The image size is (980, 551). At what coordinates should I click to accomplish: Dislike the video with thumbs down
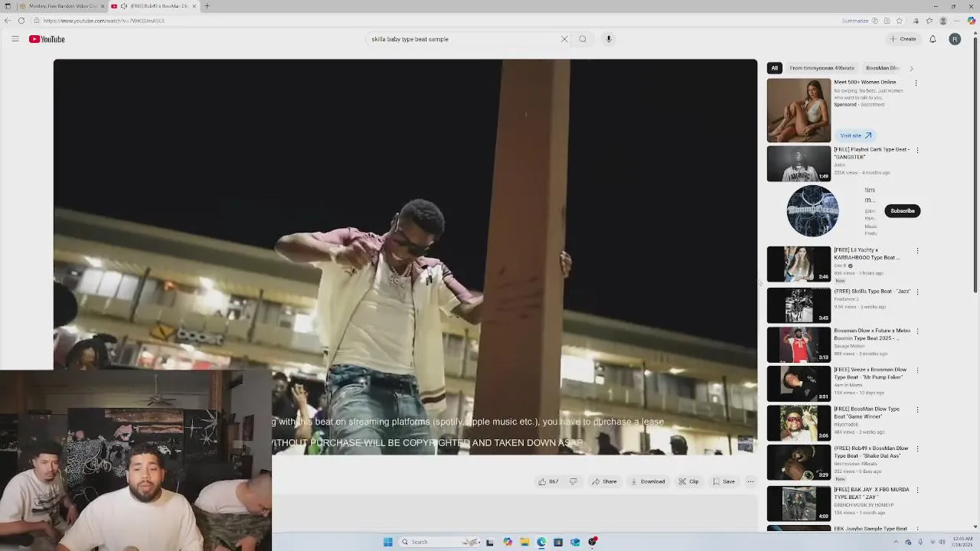click(573, 481)
